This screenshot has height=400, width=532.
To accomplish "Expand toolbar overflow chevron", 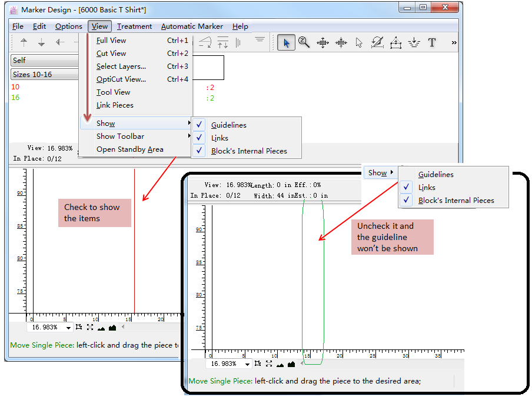I will (454, 42).
